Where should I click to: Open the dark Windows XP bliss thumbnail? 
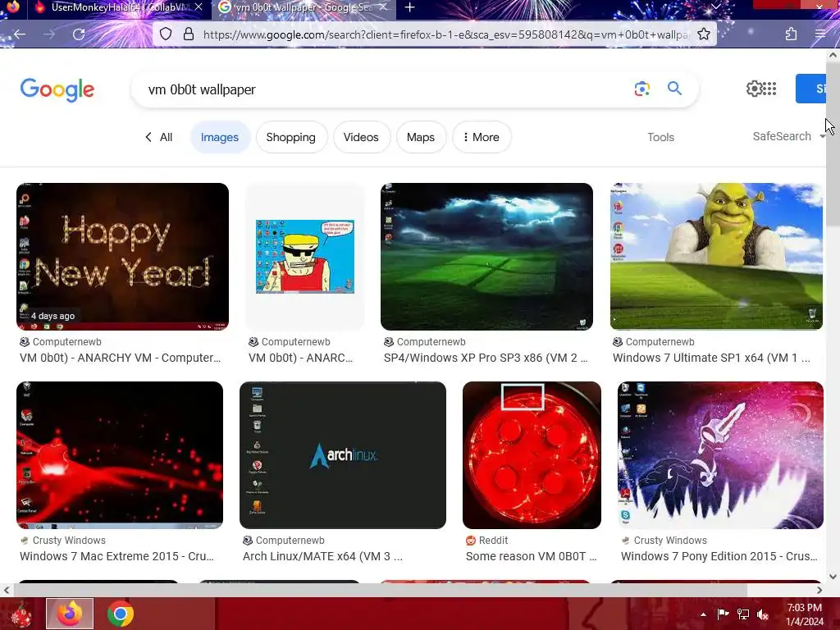tap(486, 257)
